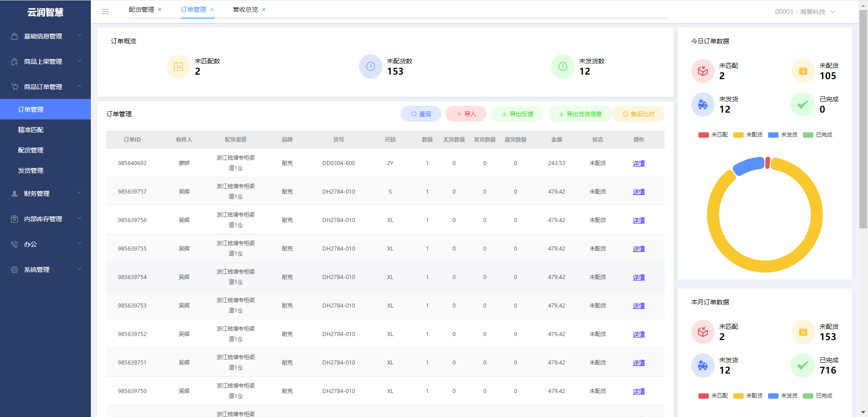Expand 系统管理 menu chevron
Screen dimensions: 868x417
[x=79, y=269]
